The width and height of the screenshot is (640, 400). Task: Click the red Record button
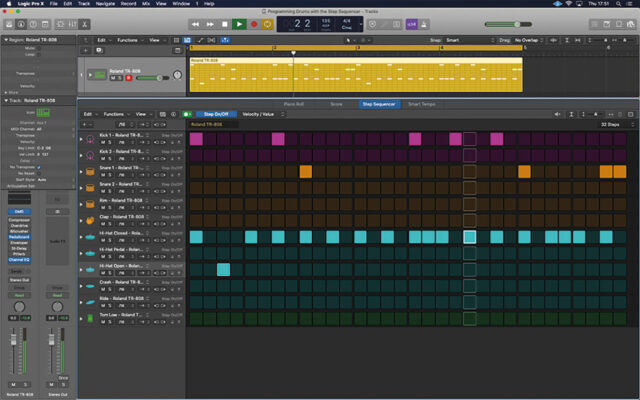click(254, 24)
